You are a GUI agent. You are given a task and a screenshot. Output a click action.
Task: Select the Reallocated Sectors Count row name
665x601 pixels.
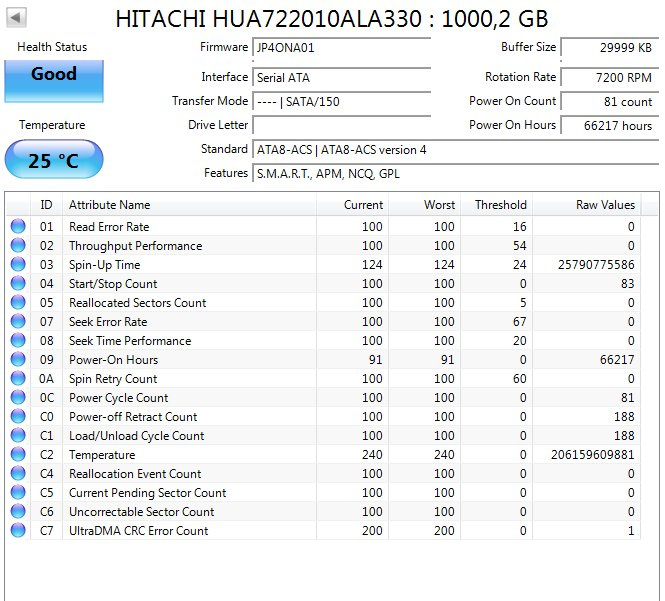point(137,302)
